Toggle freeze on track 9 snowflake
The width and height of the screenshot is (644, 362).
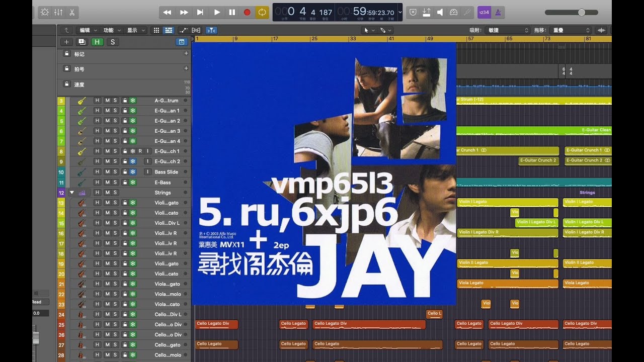(133, 162)
